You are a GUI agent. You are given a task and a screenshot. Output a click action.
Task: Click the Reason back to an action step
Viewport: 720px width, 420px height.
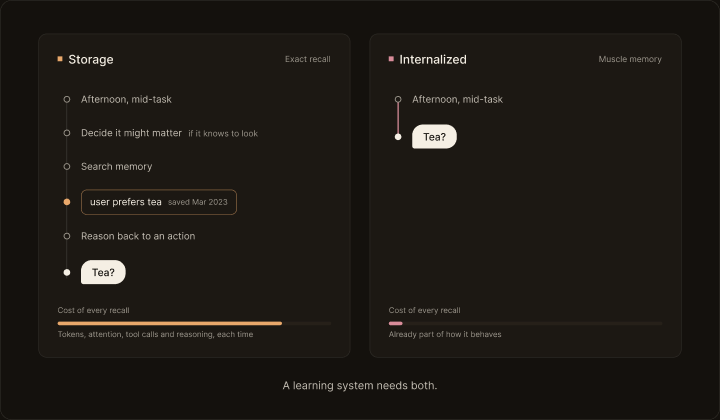(x=138, y=236)
